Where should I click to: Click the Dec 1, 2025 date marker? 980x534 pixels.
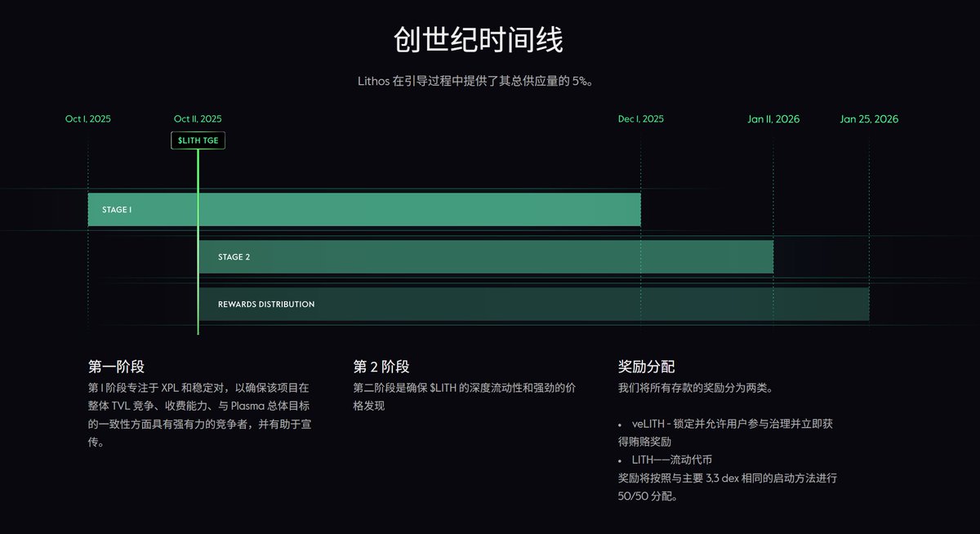coord(641,119)
